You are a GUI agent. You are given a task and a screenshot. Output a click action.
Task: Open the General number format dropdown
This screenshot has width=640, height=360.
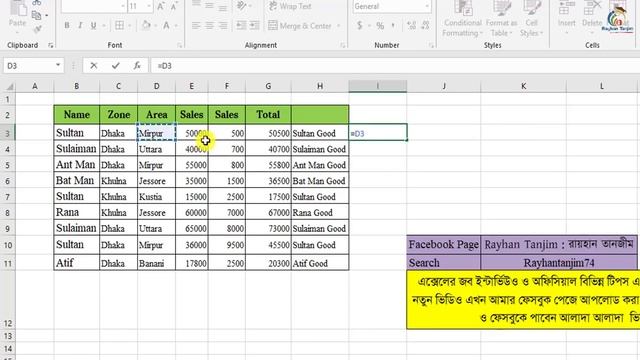pyautogui.click(x=427, y=6)
